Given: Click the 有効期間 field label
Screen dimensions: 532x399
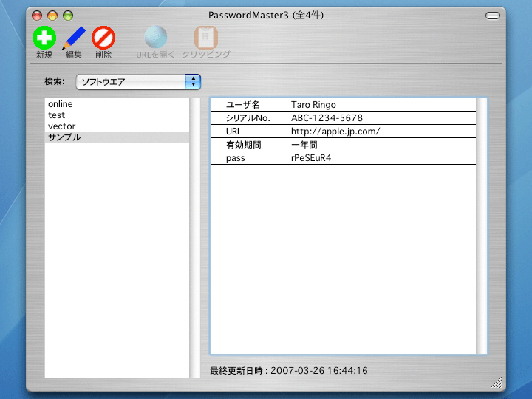Looking at the screenshot, I should click(244, 145).
